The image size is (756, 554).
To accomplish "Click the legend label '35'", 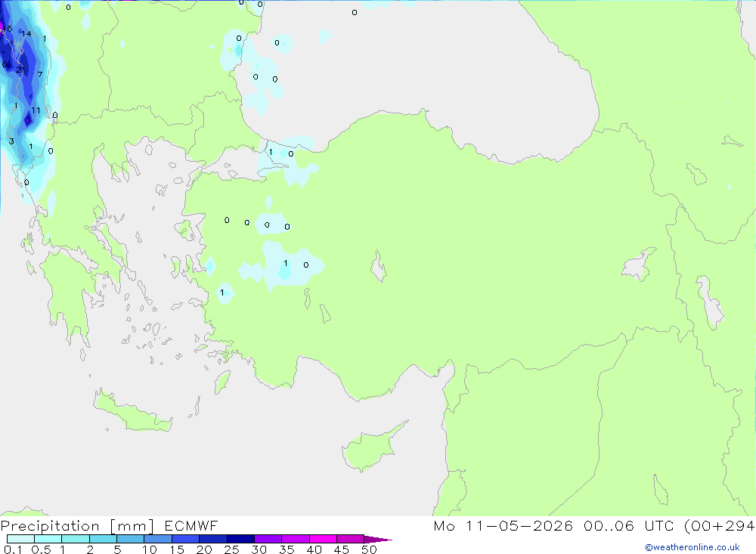I will click(x=287, y=549).
